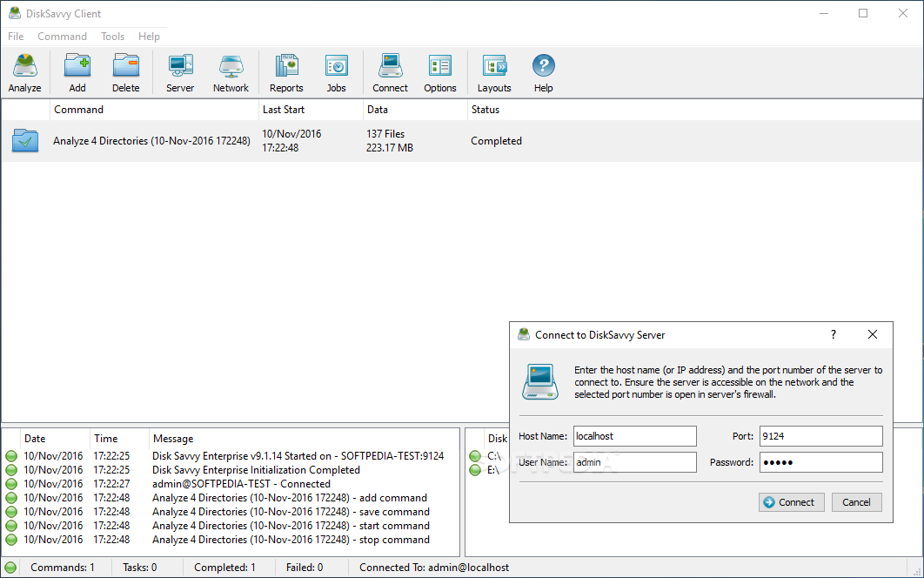The image size is (924, 578).
Task: Click the Host Name input field
Action: [x=634, y=436]
